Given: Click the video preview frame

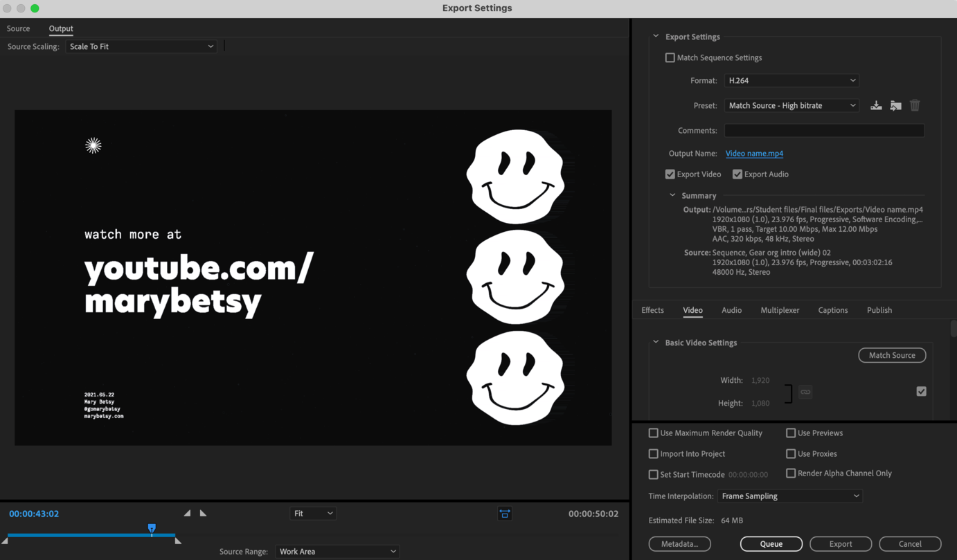Looking at the screenshot, I should [313, 278].
